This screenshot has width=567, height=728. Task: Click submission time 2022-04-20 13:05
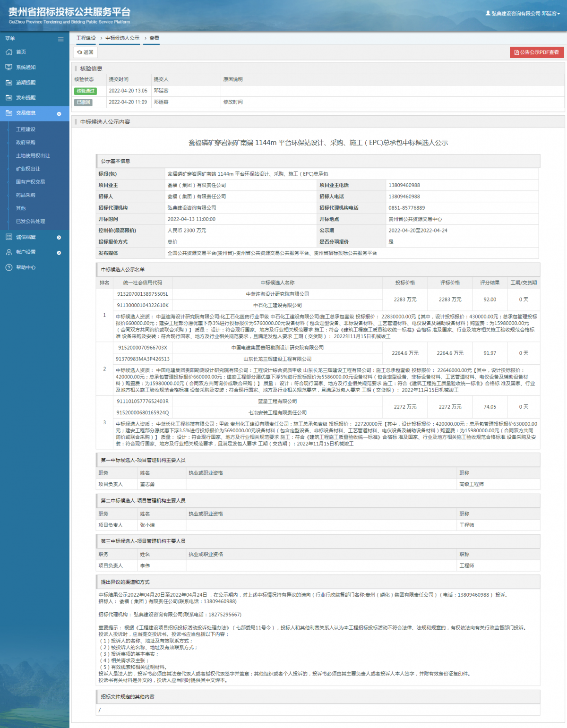coord(128,91)
